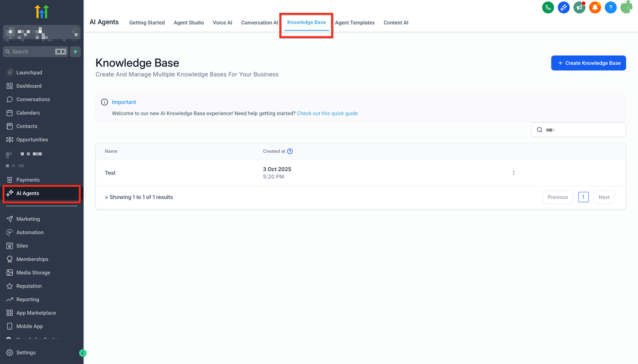Image resolution: width=638 pixels, height=364 pixels.
Task: Go to Agent Templates tab
Action: click(x=355, y=23)
